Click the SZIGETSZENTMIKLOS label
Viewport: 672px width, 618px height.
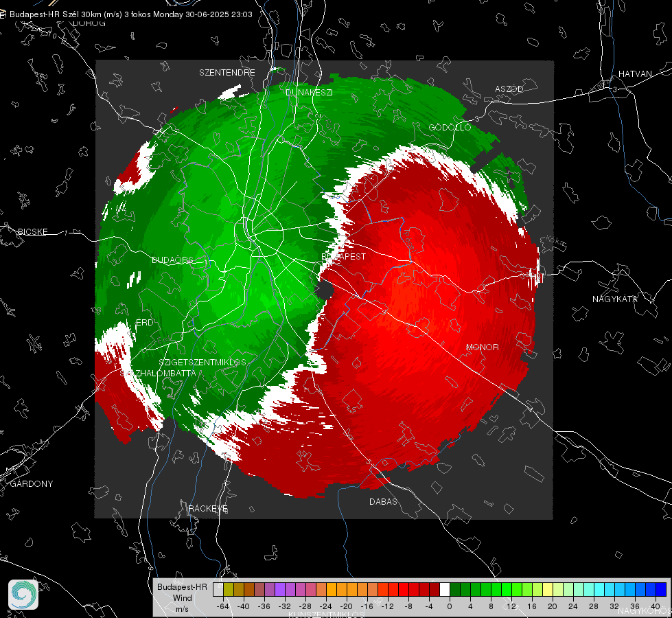pyautogui.click(x=202, y=362)
